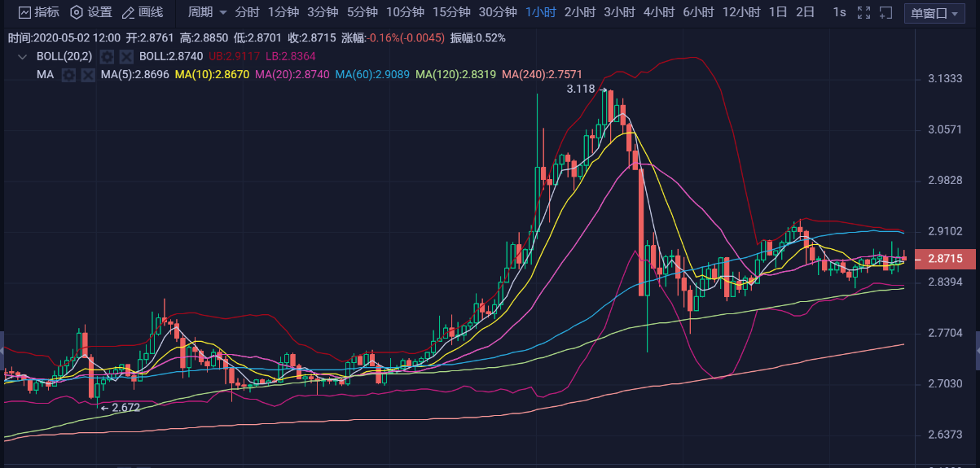
Task: Click the LB:2.8364 lower band value
Action: pyautogui.click(x=290, y=56)
